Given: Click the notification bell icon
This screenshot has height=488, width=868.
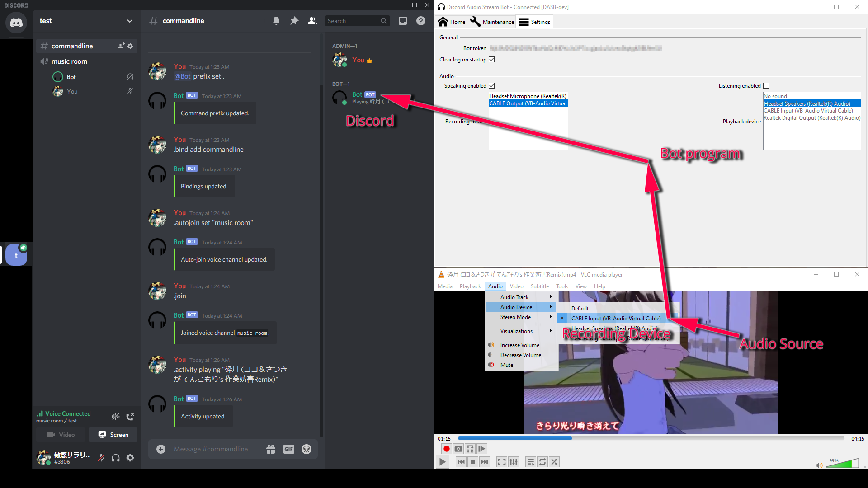Looking at the screenshot, I should pos(276,21).
